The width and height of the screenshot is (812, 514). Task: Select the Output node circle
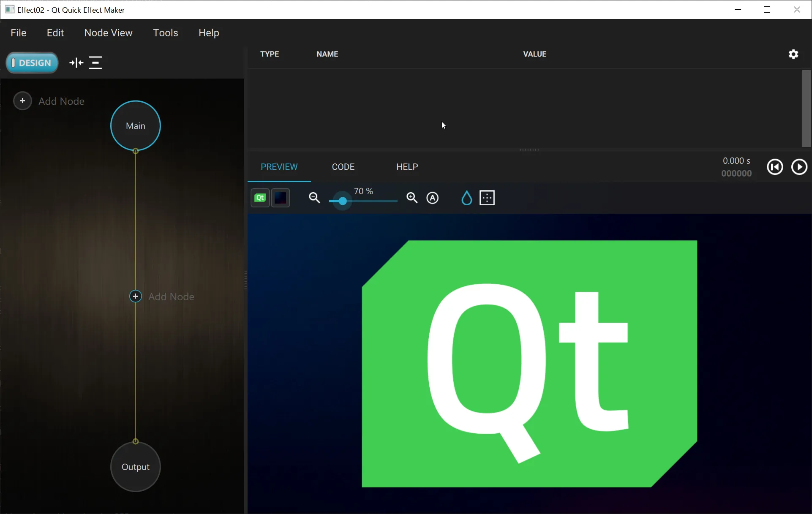tap(135, 467)
